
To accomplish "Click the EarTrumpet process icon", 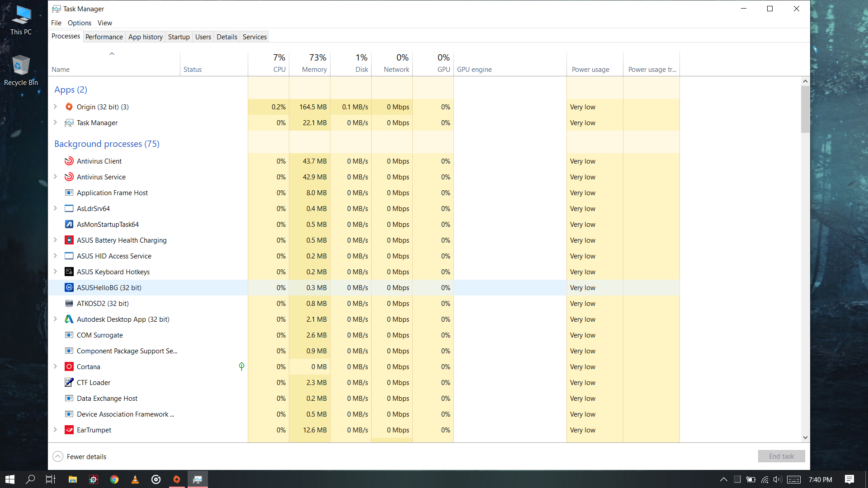I will pyautogui.click(x=69, y=430).
